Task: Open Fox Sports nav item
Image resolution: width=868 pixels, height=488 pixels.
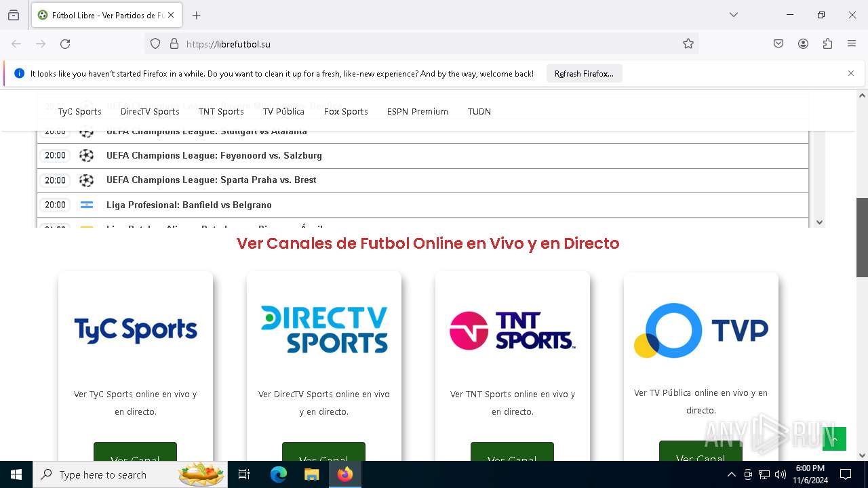Action: coord(346,111)
